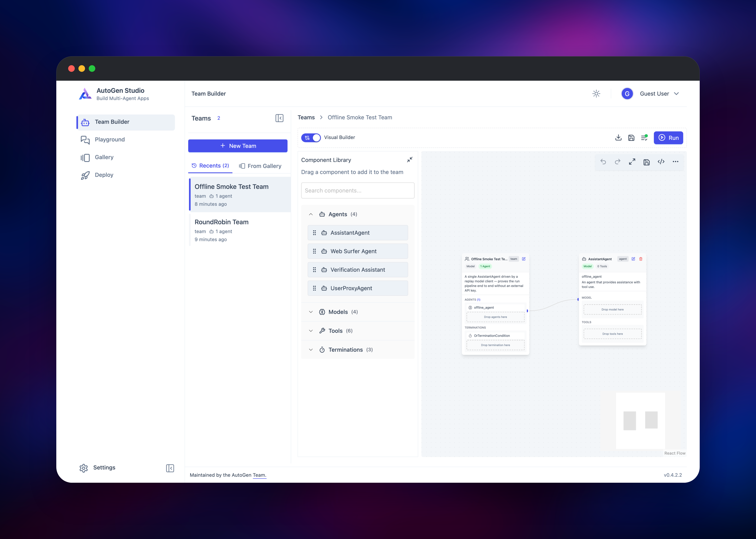Viewport: 756px width, 539px height.
Task: Click Drop tools here zone
Action: pyautogui.click(x=613, y=334)
